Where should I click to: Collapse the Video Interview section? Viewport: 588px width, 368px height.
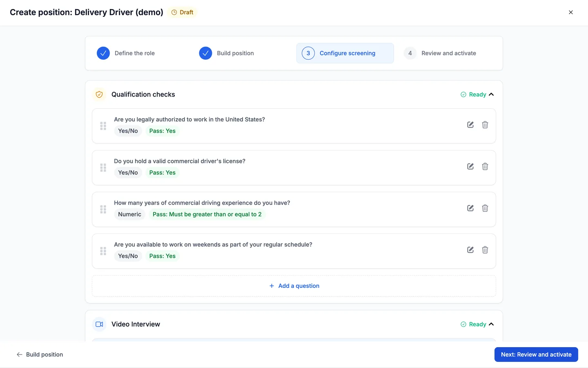tap(491, 324)
